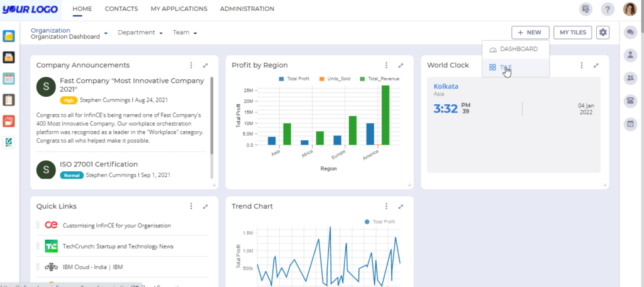Maximize the Company Announcements tile
Image resolution: width=644 pixels, height=287 pixels.
click(x=206, y=65)
